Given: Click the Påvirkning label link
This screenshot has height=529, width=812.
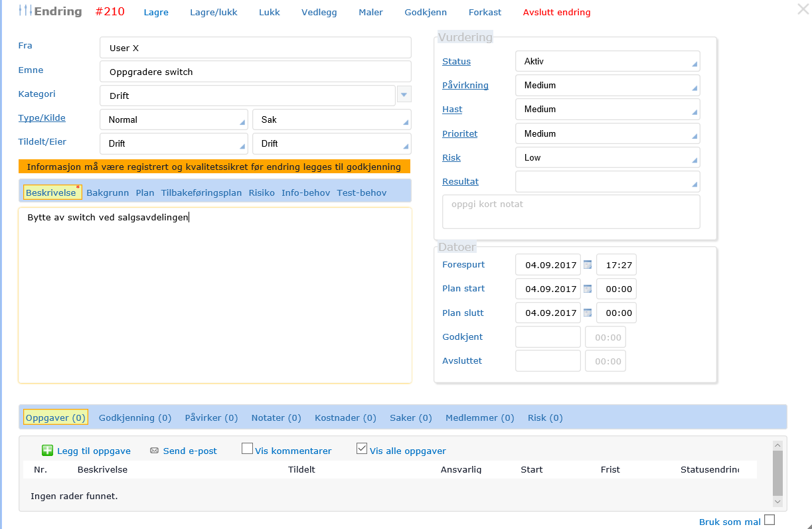Looking at the screenshot, I should point(465,85).
